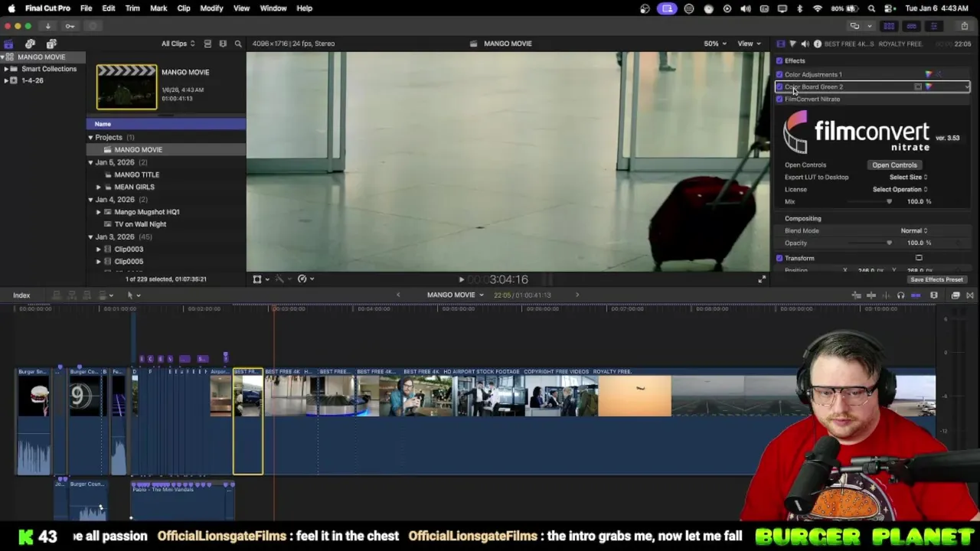Viewport: 980px width, 551px height.
Task: Open the keyword editor key icon
Action: [x=70, y=26]
